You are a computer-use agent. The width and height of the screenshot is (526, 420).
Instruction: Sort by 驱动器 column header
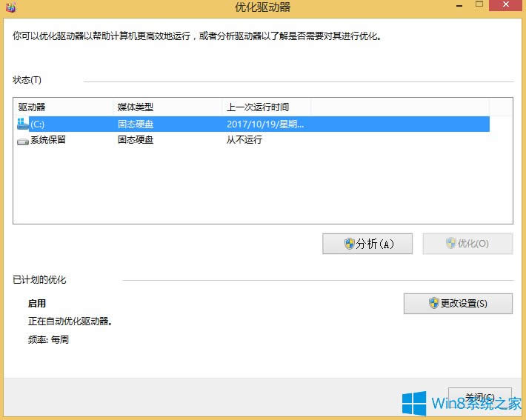(63, 107)
